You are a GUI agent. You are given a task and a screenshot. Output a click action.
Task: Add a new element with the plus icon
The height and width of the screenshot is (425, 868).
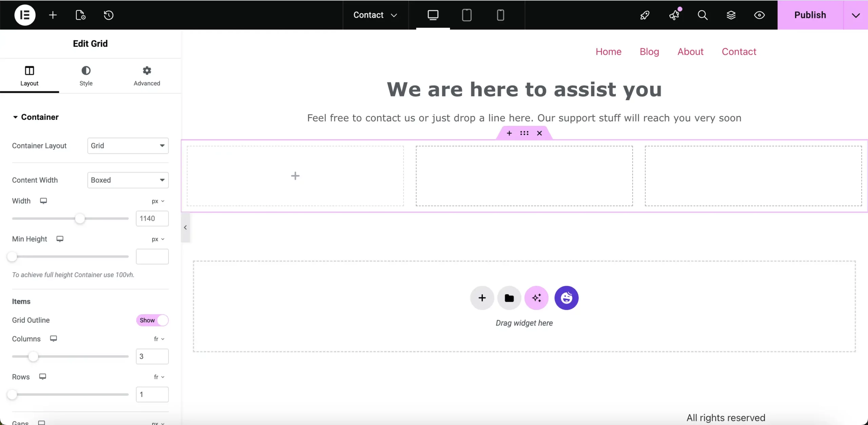(53, 15)
